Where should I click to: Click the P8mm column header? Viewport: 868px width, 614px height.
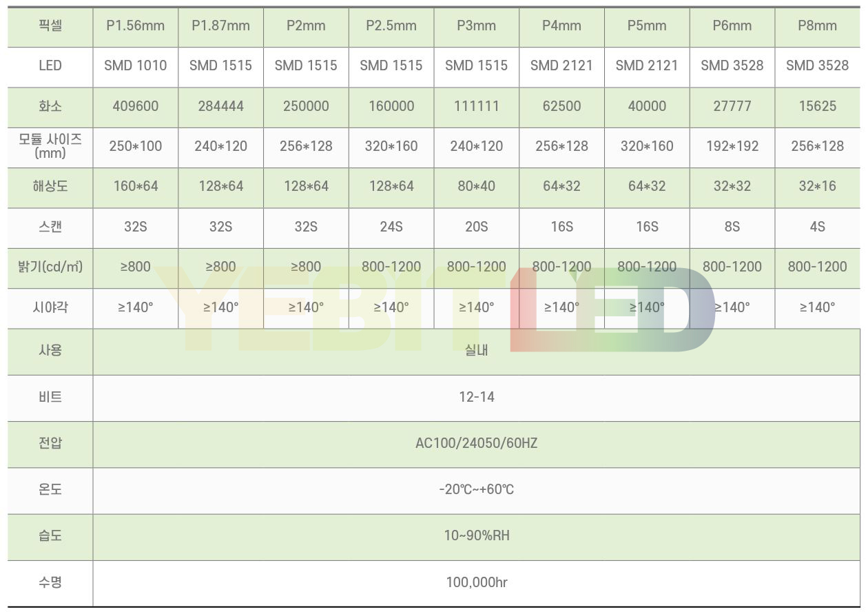817,26
